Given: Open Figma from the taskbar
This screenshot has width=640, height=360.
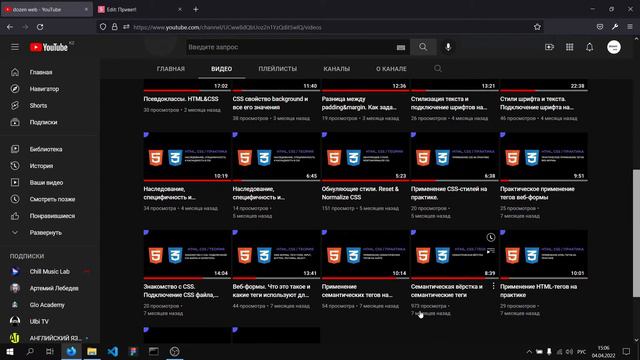Looking at the screenshot, I should (x=133, y=351).
